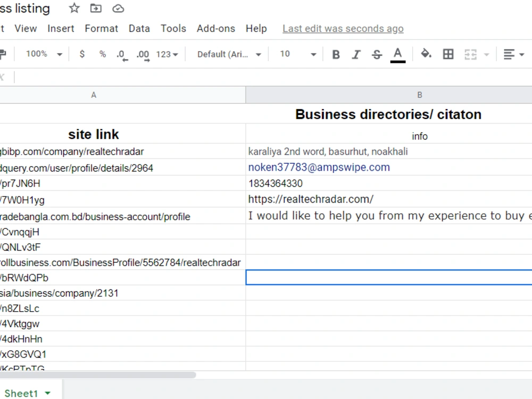532x399 pixels.
Task: Open the Tools menu
Action: tap(173, 29)
